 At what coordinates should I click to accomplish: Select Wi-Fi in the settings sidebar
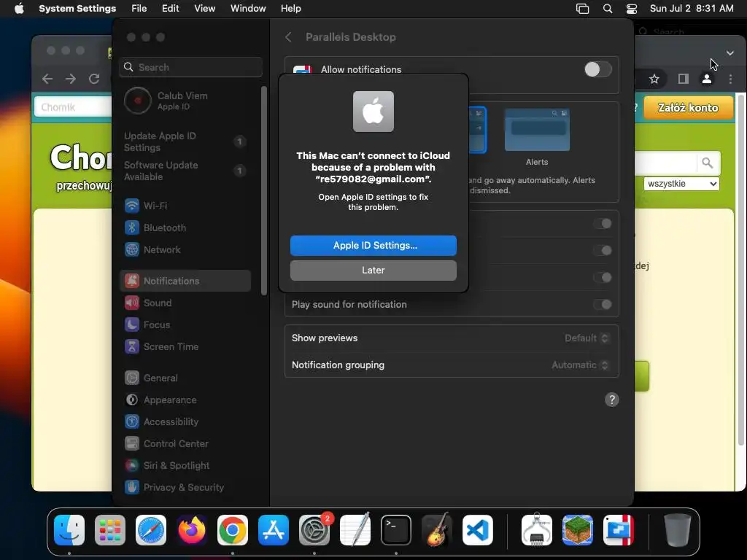pyautogui.click(x=185, y=206)
